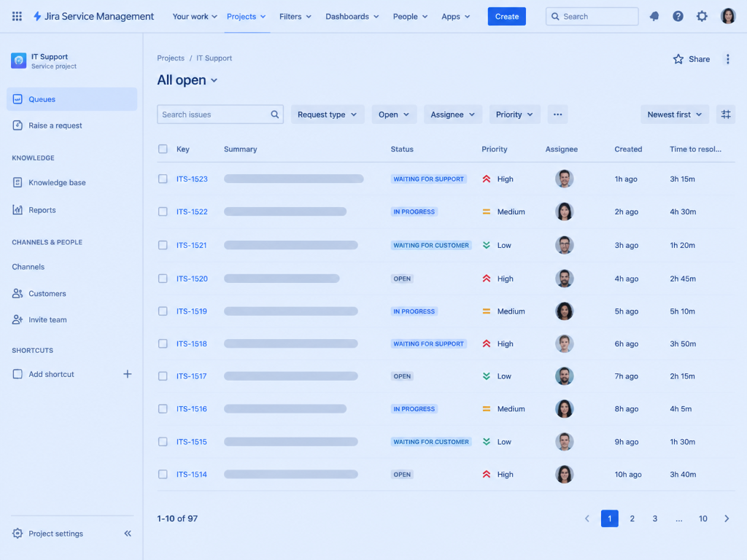Select checkbox for ITS-1518

point(163,343)
